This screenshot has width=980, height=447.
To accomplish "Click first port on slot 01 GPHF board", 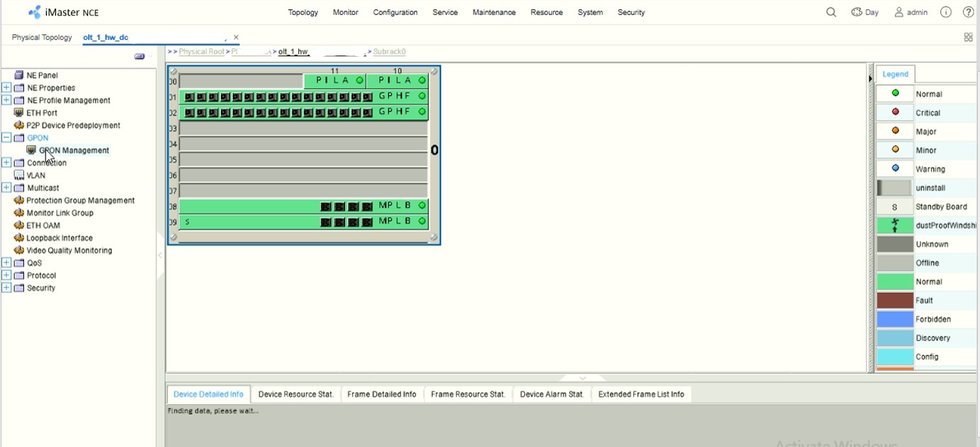I will pos(190,97).
